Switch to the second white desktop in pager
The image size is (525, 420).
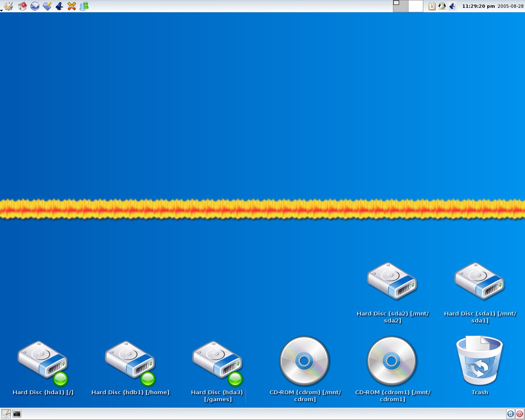416,6
